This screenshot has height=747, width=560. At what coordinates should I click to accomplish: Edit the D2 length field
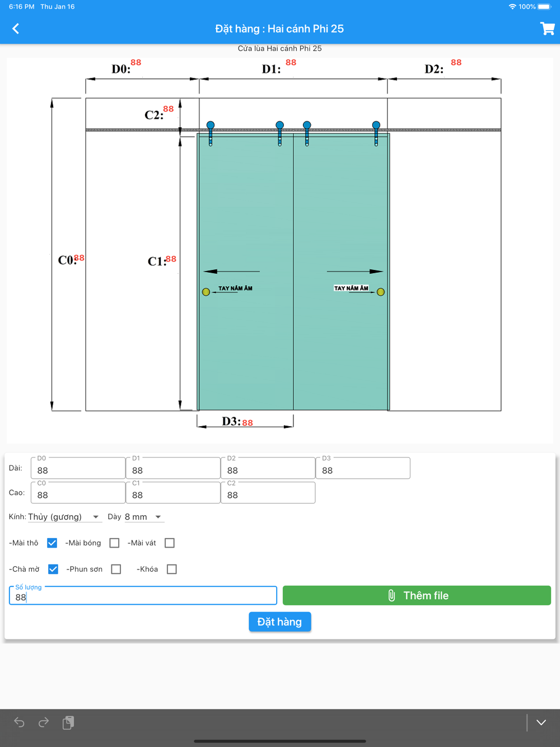[x=268, y=468]
